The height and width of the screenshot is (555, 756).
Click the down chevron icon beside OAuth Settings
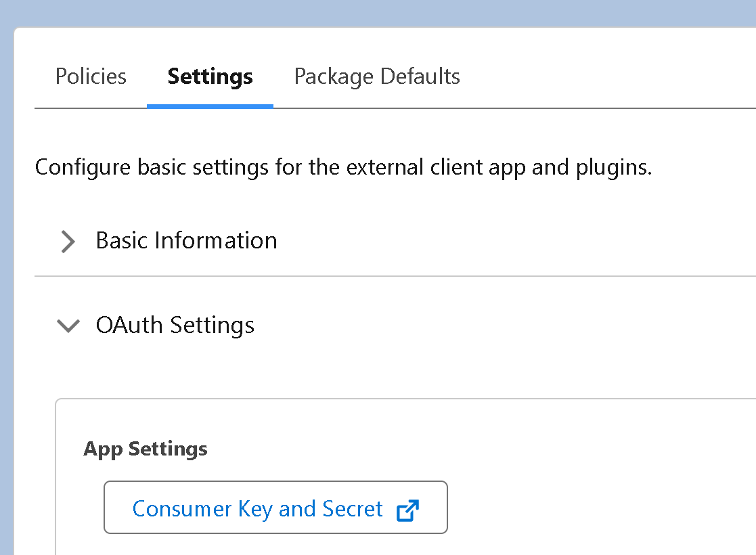point(68,326)
